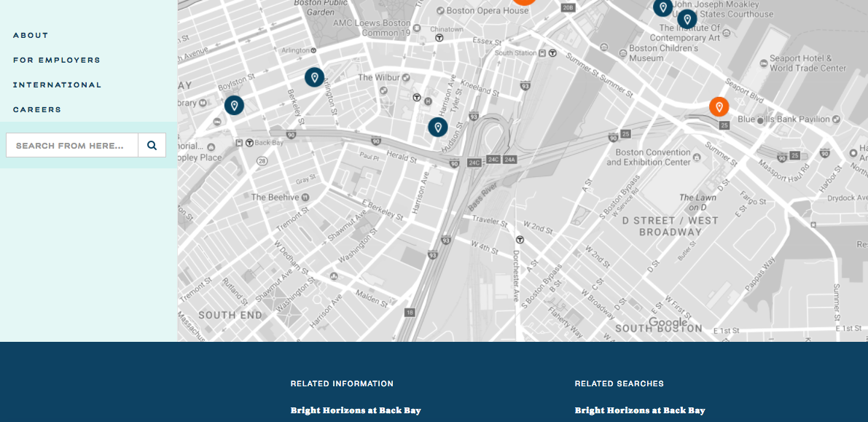868x422 pixels.
Task: Select the blue map pin near Boylston St library
Action: [x=234, y=105]
